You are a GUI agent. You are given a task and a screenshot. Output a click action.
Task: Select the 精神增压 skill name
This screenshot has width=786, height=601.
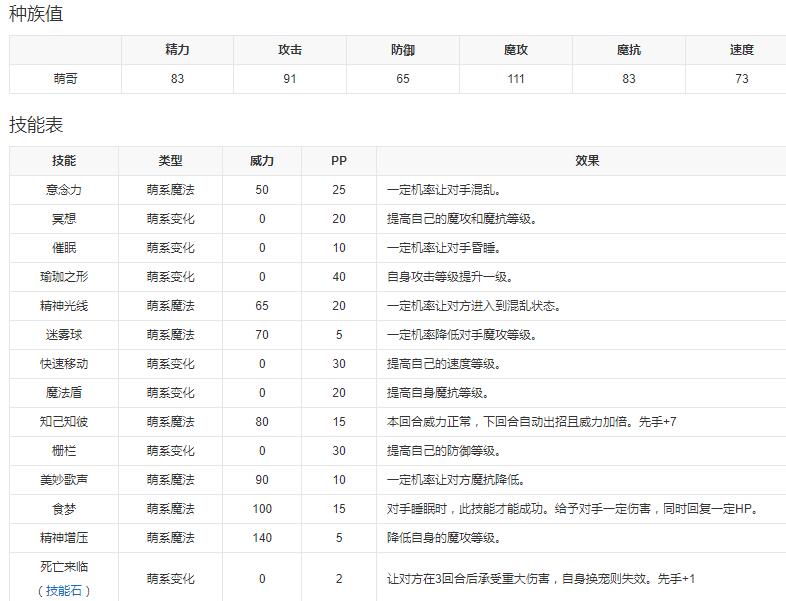click(65, 537)
